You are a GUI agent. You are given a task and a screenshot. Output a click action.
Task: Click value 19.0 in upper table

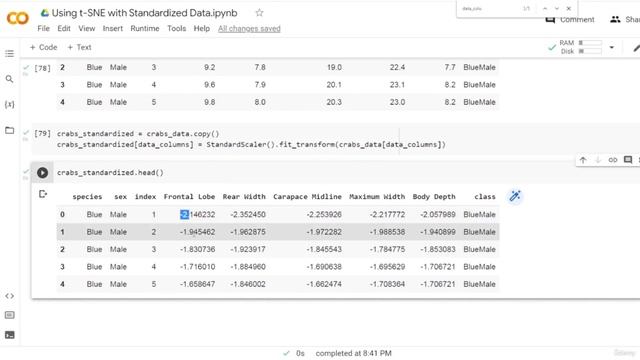(334, 67)
